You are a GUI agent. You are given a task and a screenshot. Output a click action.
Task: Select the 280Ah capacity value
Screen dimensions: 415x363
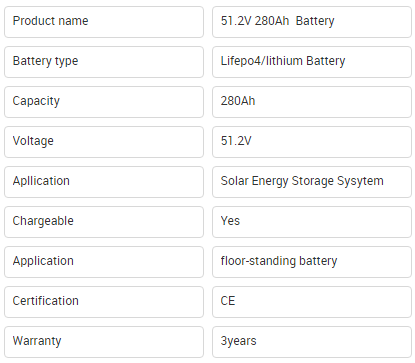pos(312,102)
